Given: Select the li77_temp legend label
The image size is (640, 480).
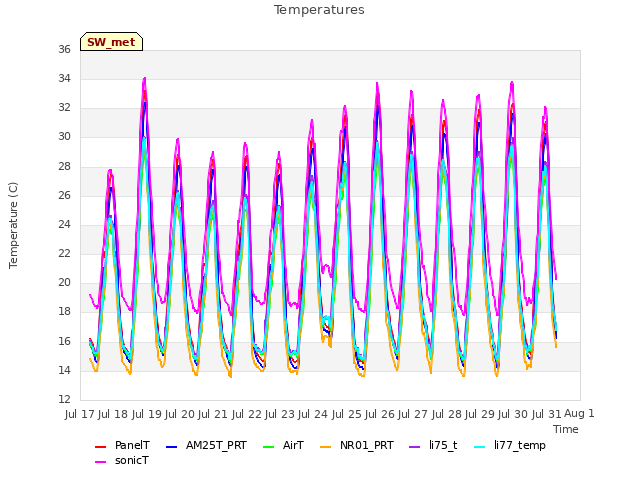Looking at the screenshot, I should (x=520, y=446).
